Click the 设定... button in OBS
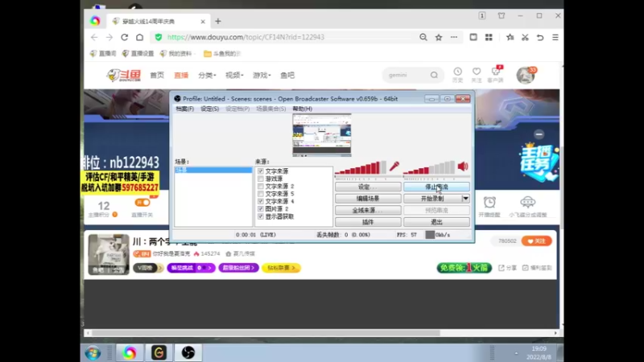 coord(368,187)
